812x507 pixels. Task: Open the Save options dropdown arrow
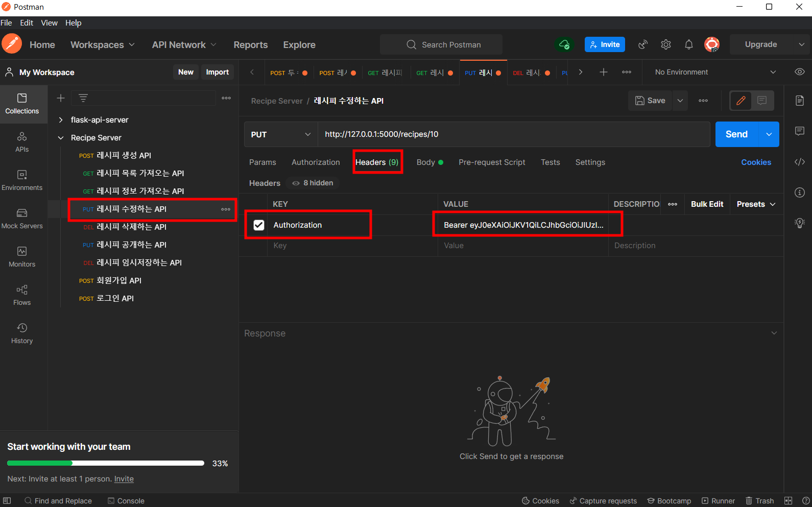click(x=680, y=101)
